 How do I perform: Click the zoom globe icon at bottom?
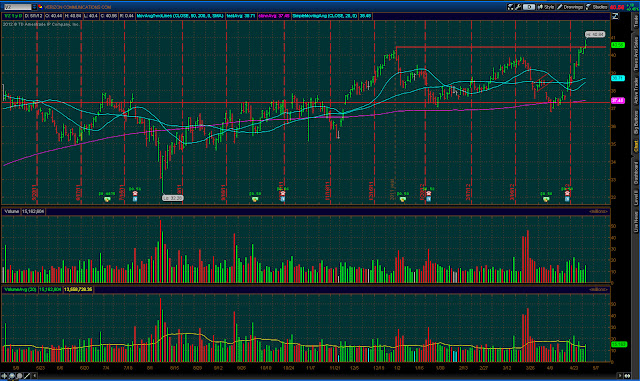12,376
